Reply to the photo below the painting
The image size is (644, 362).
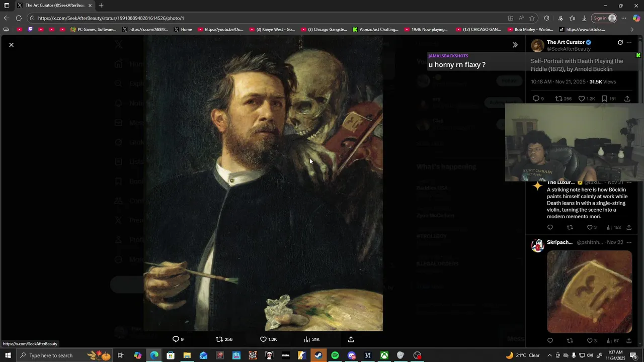coord(178,339)
